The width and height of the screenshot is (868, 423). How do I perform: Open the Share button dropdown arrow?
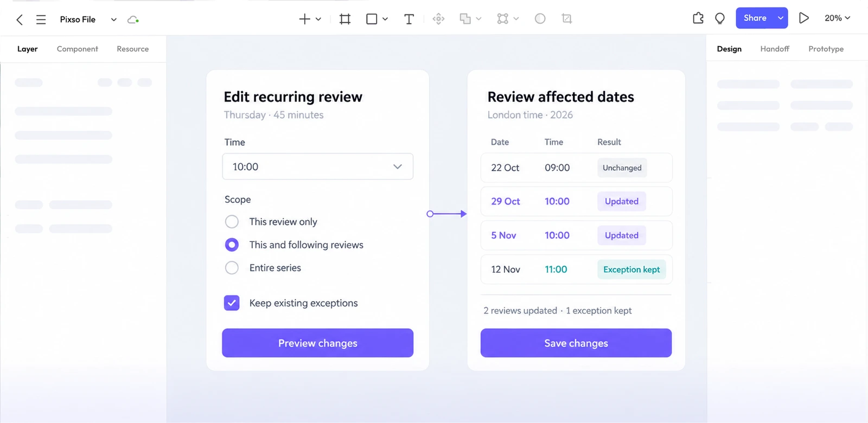[x=781, y=18]
